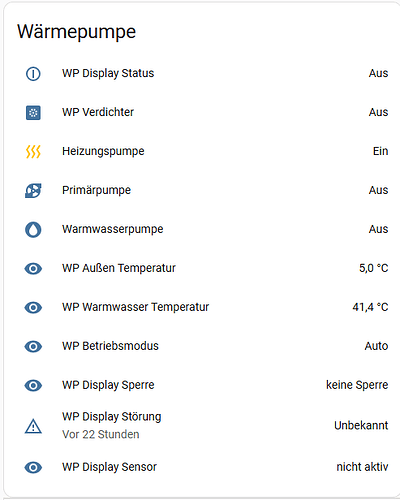Select the Primärpumpe label

[x=96, y=190]
